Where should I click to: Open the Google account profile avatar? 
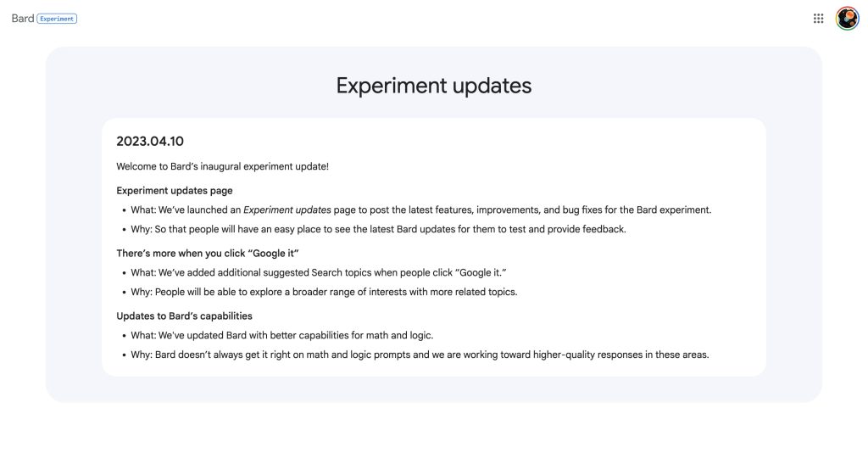847,19
